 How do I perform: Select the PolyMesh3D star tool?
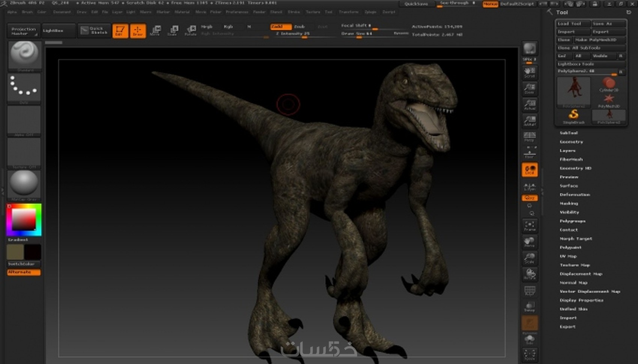click(608, 101)
